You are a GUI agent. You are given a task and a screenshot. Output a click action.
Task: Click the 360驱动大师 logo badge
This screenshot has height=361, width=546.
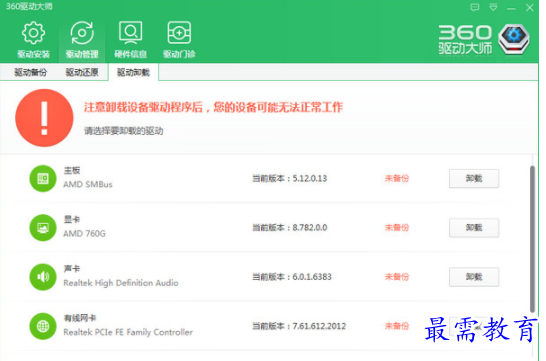tap(514, 39)
